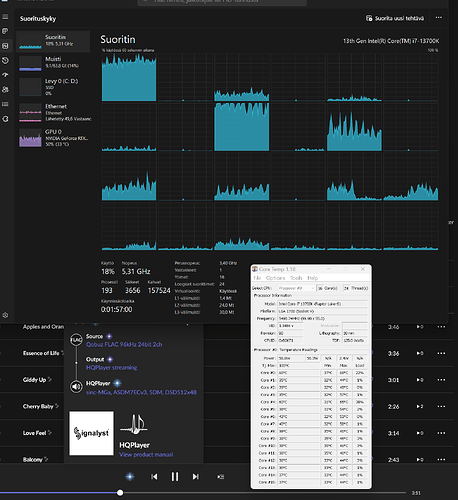
Task: Skip to previous track in Roon
Action: click(154, 477)
